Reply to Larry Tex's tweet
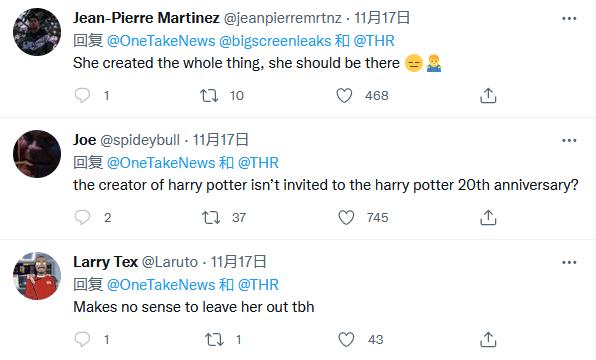The width and height of the screenshot is (596, 360). click(x=82, y=339)
